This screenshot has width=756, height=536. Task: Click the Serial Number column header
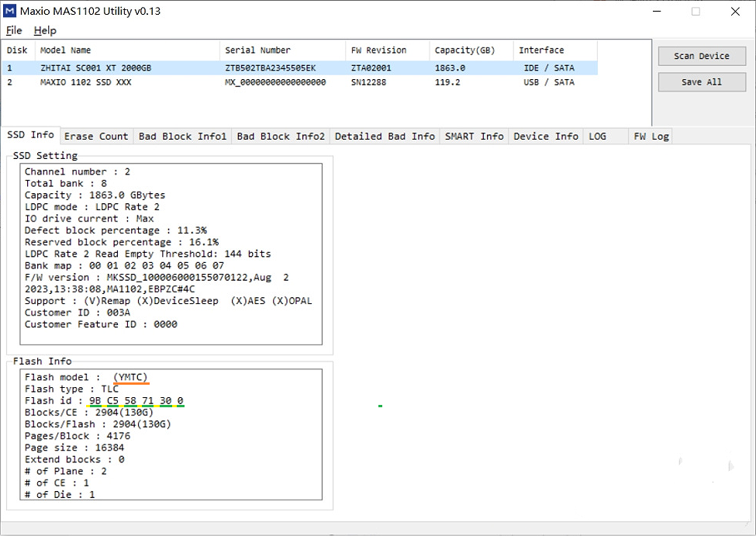pyautogui.click(x=282, y=50)
